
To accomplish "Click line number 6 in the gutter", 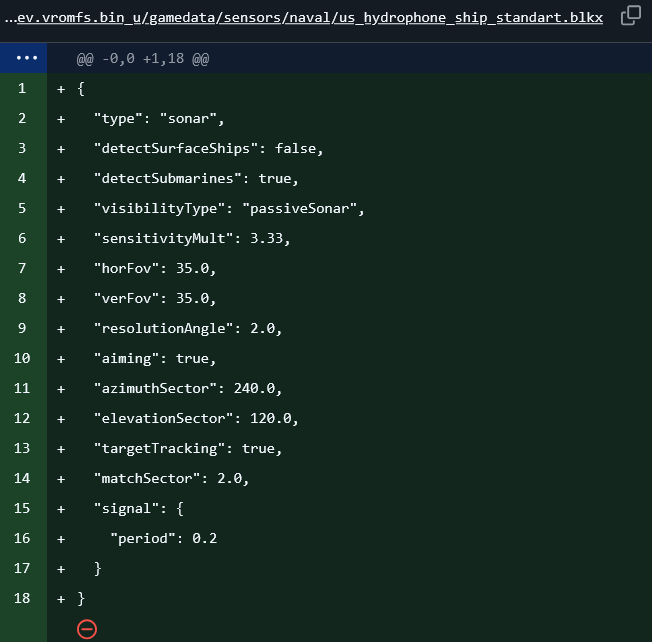I will pyautogui.click(x=23, y=239).
